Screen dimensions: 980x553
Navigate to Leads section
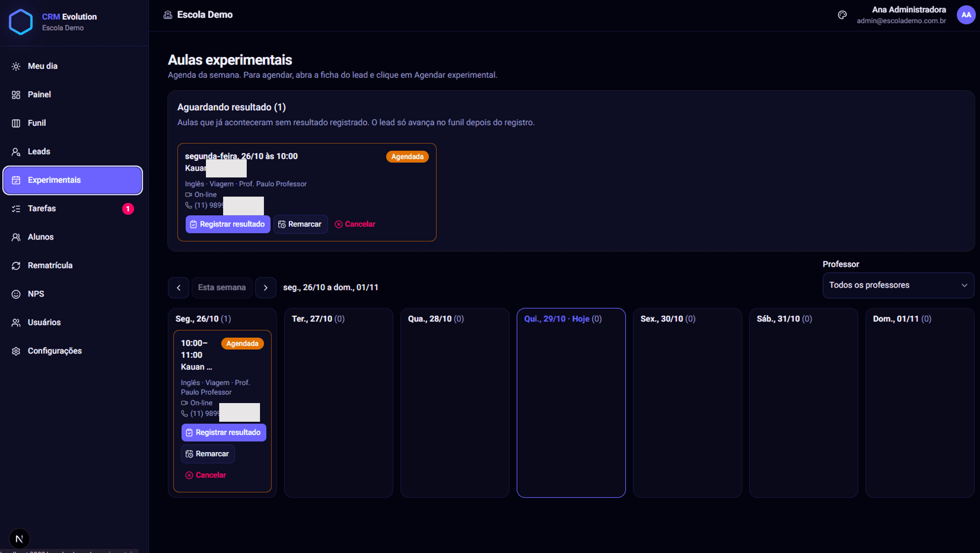pyautogui.click(x=73, y=151)
